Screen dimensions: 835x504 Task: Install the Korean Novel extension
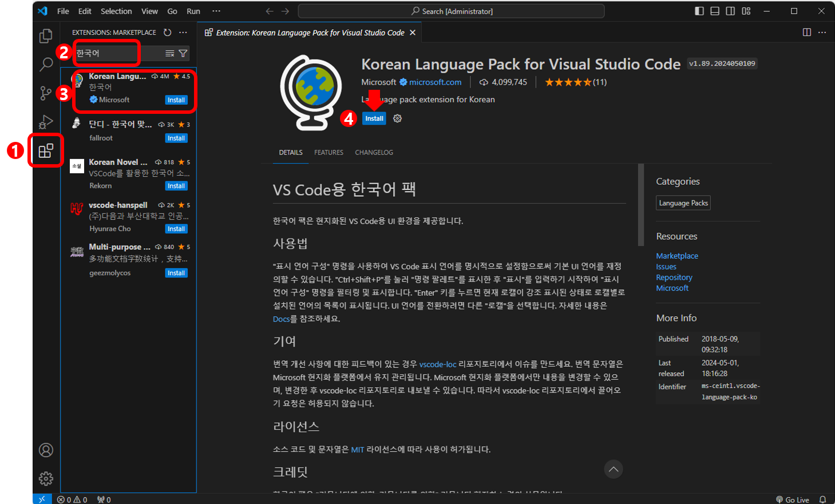[x=176, y=186]
